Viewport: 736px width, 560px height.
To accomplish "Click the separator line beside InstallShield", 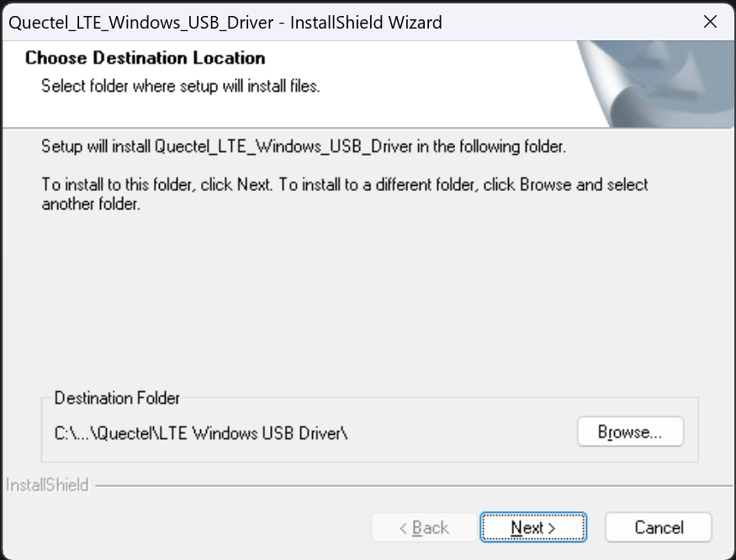I will coord(414,486).
